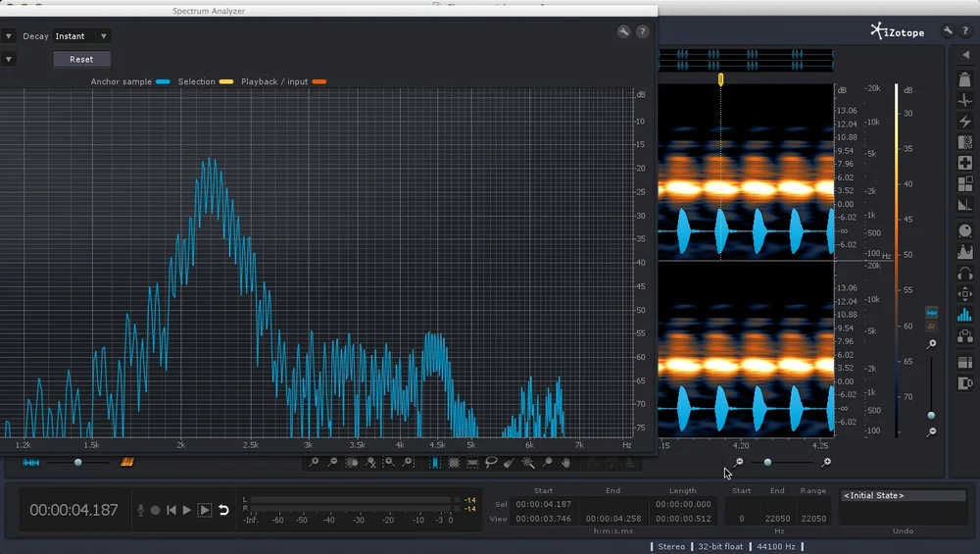Choose the lasso selection tool
The image size is (980, 554).
pyautogui.click(x=491, y=463)
